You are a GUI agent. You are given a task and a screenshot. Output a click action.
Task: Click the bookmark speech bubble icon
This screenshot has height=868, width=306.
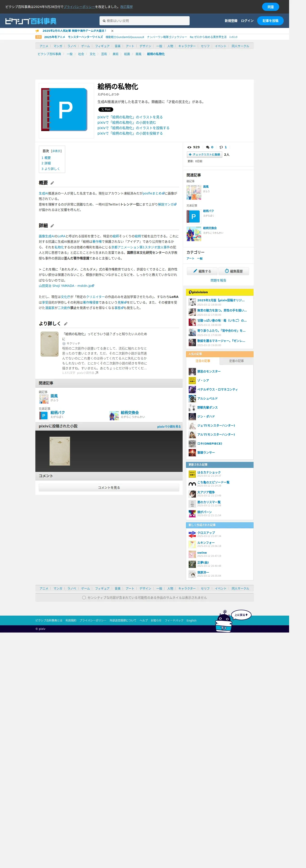tap(221, 147)
